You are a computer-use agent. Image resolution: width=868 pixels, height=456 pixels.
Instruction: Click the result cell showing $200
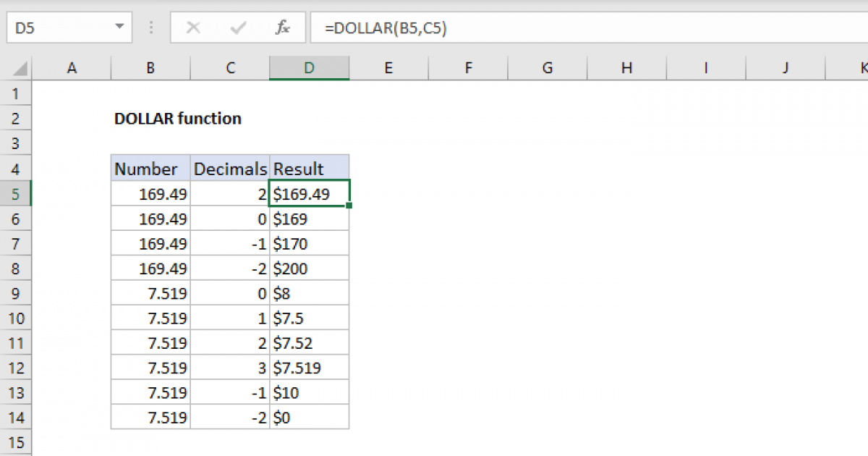click(x=309, y=269)
